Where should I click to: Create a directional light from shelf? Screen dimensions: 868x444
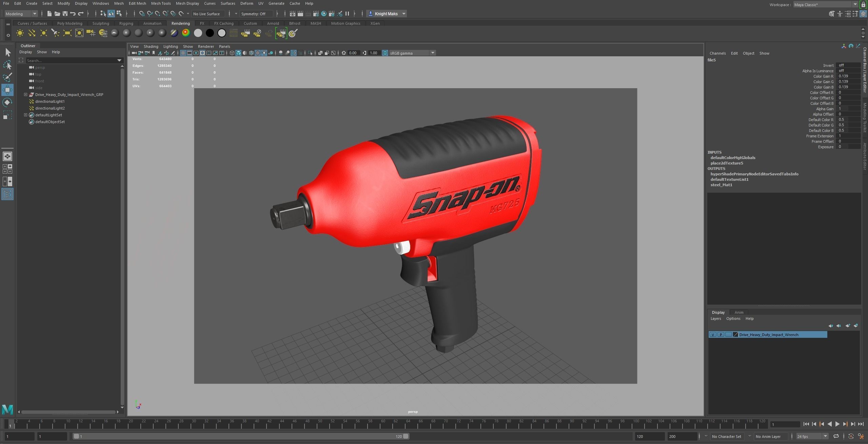[x=32, y=33]
